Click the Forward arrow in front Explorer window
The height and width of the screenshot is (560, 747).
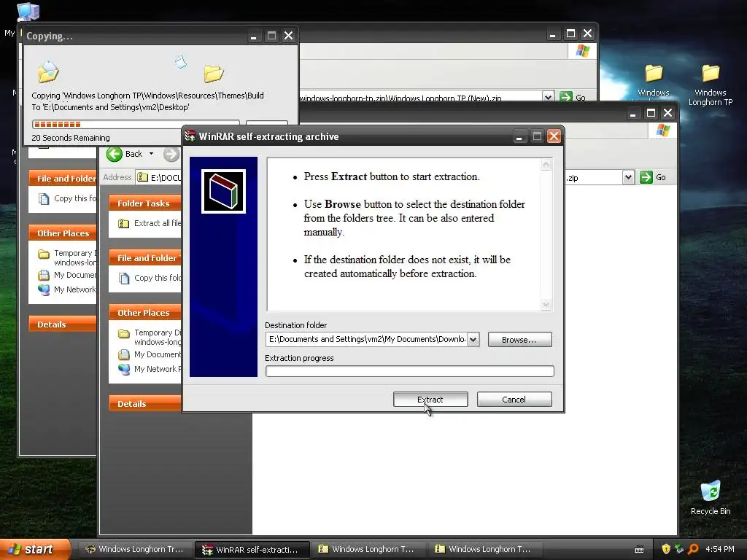171,154
